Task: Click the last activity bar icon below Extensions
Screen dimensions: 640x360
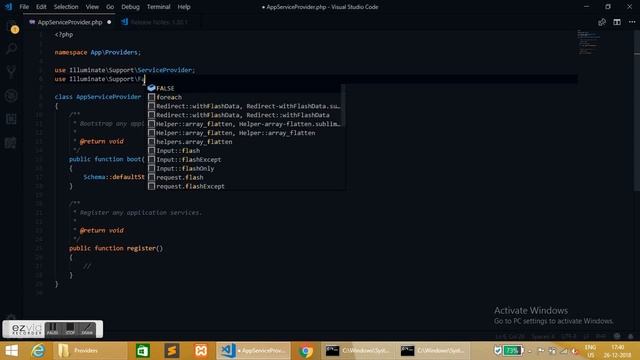Action: (11, 143)
